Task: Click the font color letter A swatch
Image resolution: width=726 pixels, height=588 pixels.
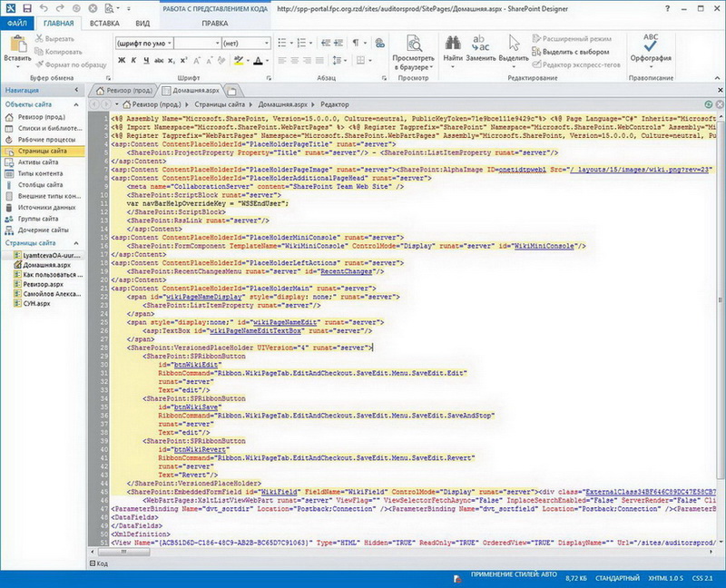Action: pos(258,60)
